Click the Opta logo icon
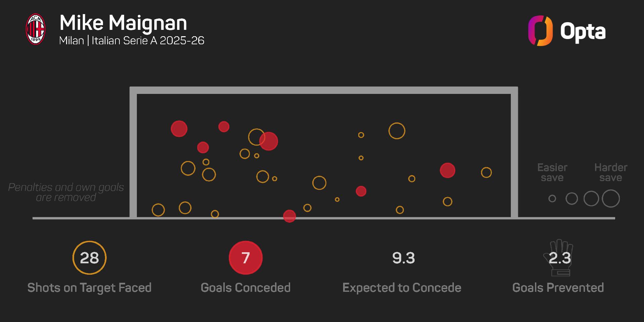Screen dimensions: 644x322 click(x=540, y=31)
